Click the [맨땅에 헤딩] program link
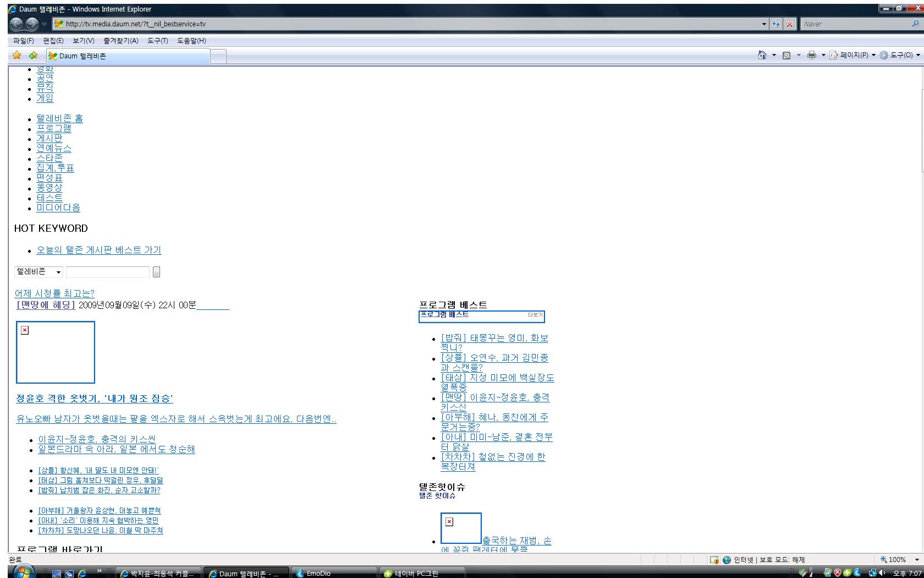This screenshot has width=924, height=578. (46, 305)
